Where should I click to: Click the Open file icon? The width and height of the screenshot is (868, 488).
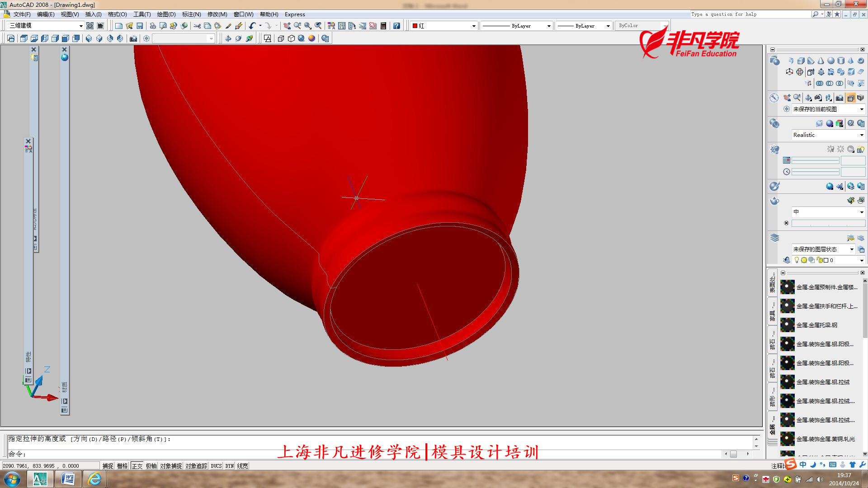[x=129, y=26]
